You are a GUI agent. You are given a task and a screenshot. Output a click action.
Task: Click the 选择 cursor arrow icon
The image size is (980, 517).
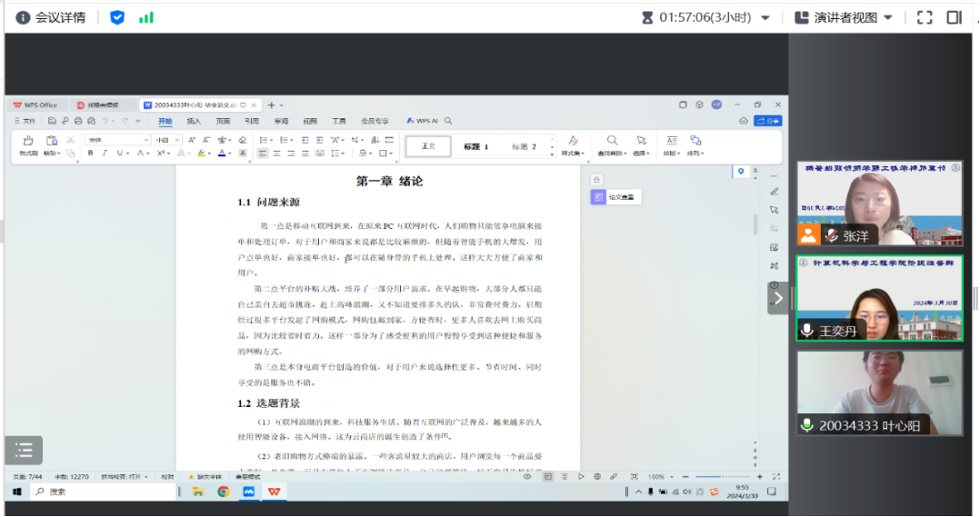pos(641,141)
